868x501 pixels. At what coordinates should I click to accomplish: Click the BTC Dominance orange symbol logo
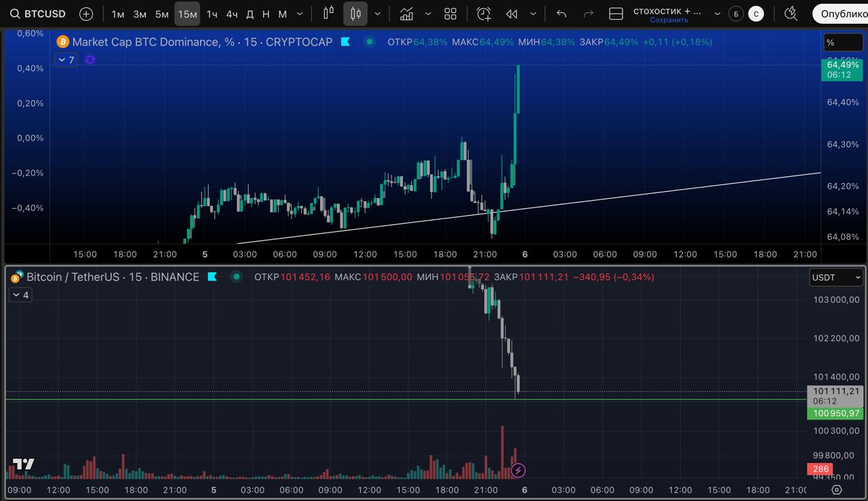pyautogui.click(x=63, y=42)
